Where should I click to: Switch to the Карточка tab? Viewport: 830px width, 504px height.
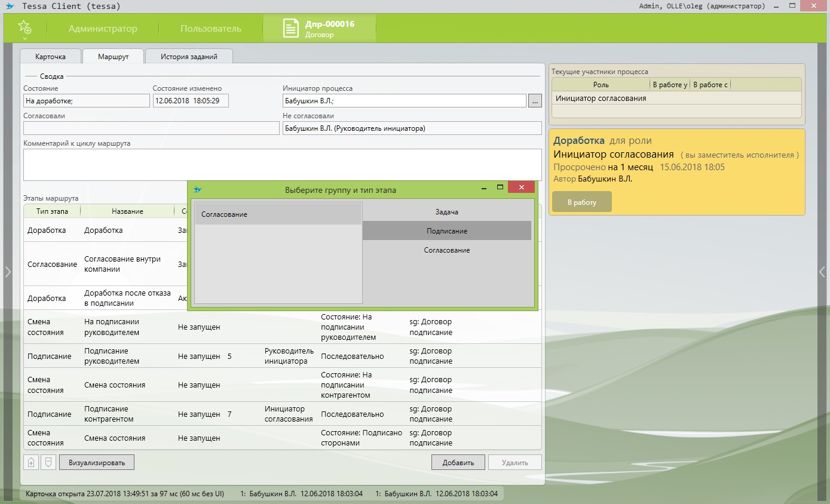tap(50, 57)
